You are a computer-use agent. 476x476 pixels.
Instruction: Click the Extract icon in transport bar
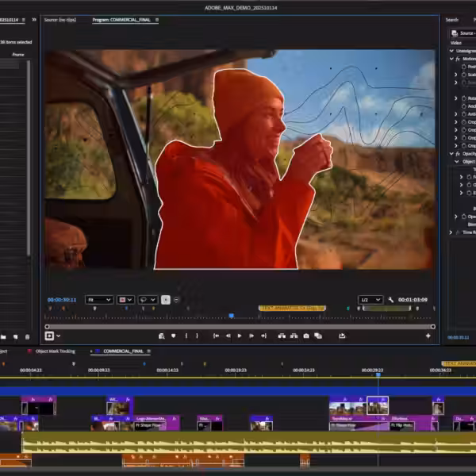(294, 336)
